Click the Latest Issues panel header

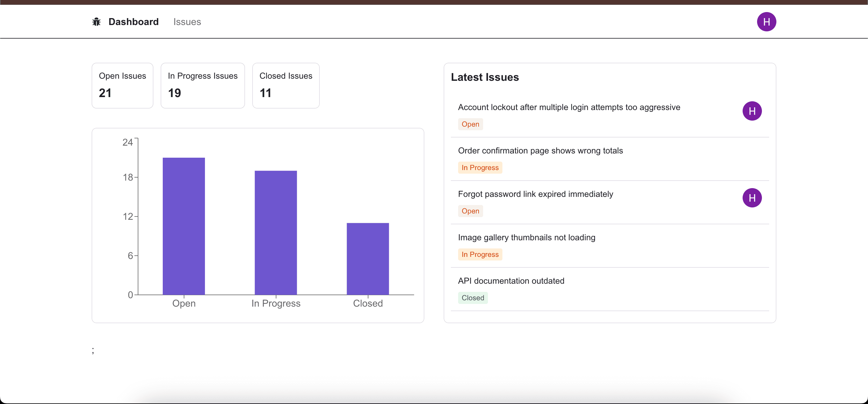click(x=485, y=77)
